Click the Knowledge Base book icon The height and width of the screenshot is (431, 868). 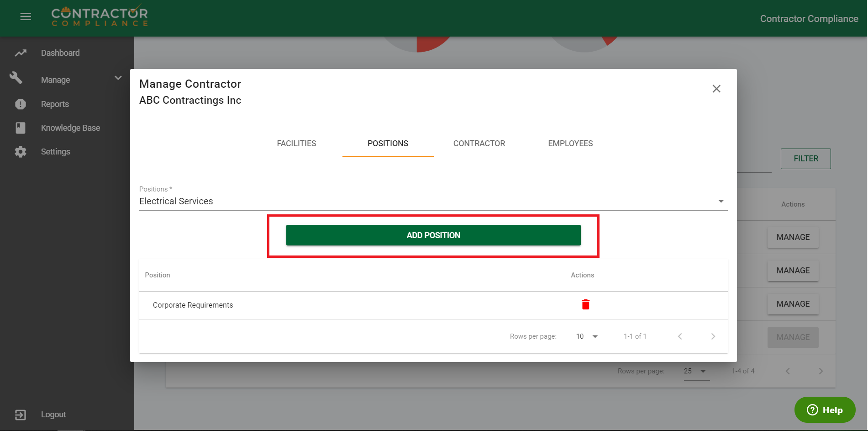[x=21, y=128]
